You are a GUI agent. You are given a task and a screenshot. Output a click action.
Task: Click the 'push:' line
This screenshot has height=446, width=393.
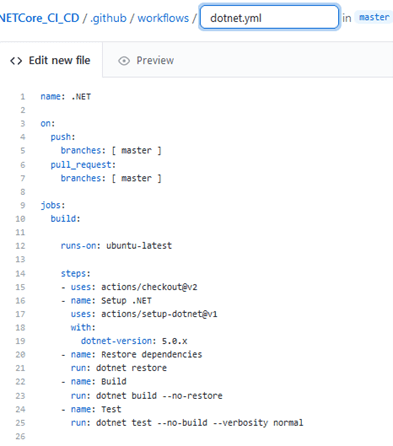[x=63, y=137]
